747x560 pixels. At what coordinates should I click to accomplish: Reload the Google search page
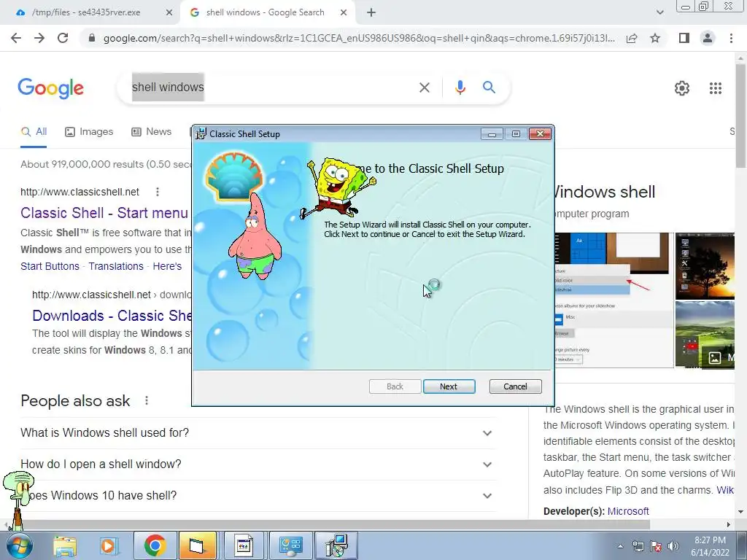point(63,38)
